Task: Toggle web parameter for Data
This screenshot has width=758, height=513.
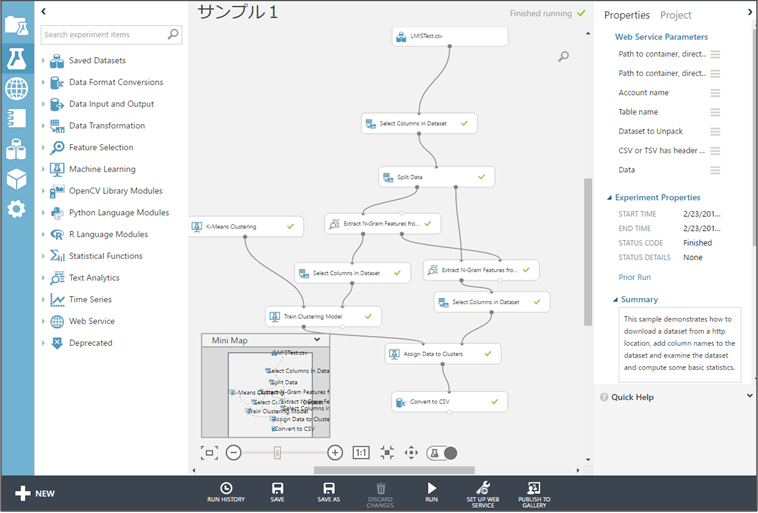Action: [715, 170]
